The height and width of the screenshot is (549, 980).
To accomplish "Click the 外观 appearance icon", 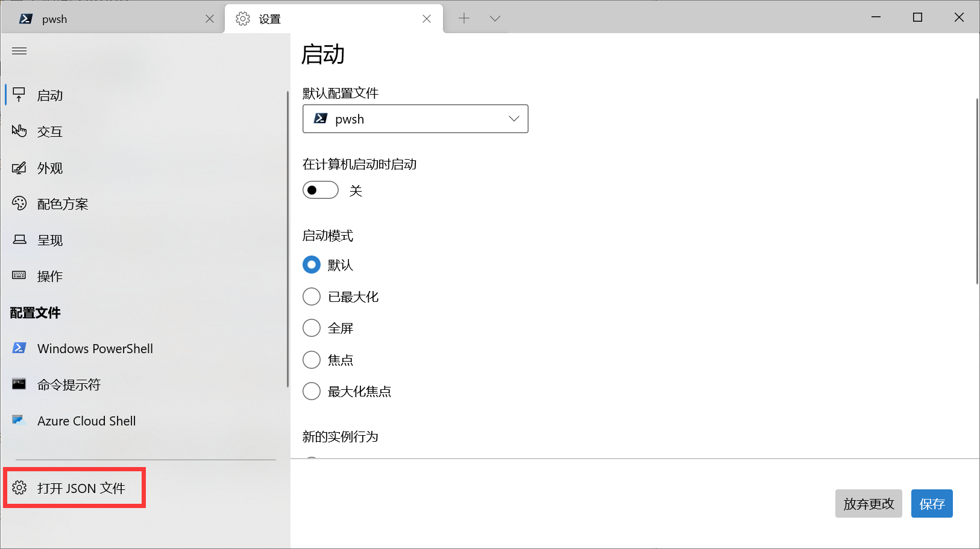I will click(x=19, y=168).
